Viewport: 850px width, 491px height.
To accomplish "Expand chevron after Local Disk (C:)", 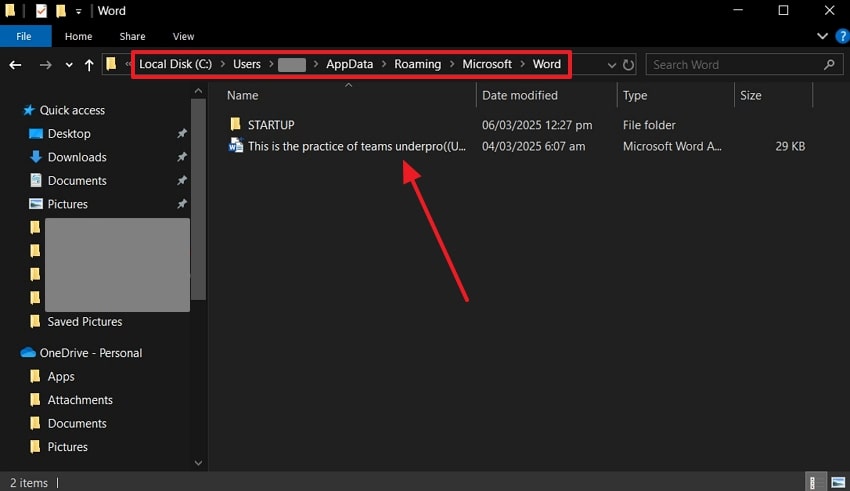I will [x=222, y=64].
